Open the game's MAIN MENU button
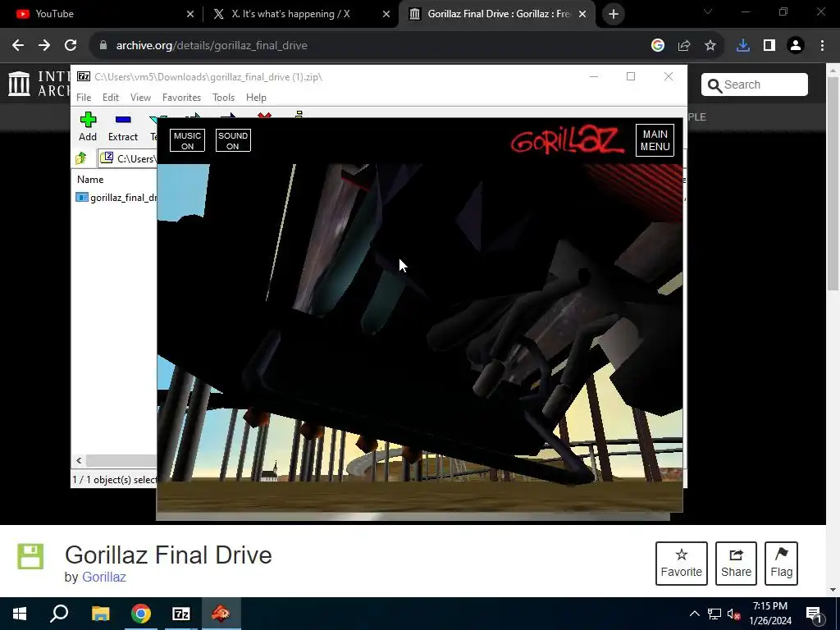840x630 pixels. pyautogui.click(x=655, y=140)
